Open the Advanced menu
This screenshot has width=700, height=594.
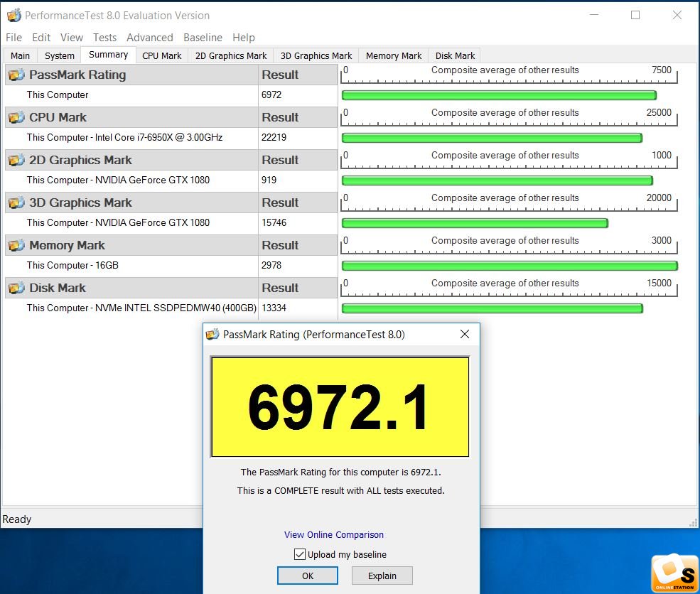point(149,38)
